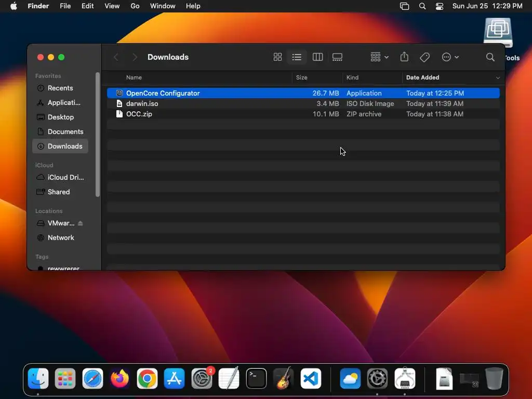
Task: Open the View menu
Action: click(112, 6)
